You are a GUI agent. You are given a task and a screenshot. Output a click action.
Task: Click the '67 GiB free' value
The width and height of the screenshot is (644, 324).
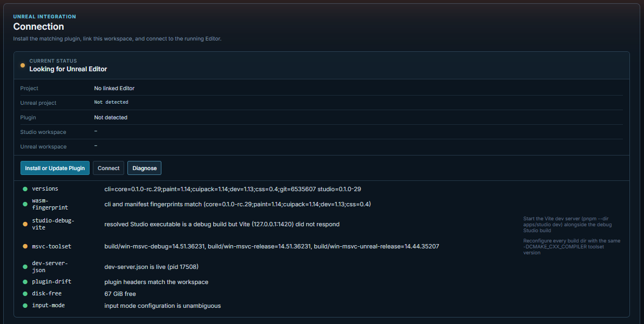[x=120, y=294]
